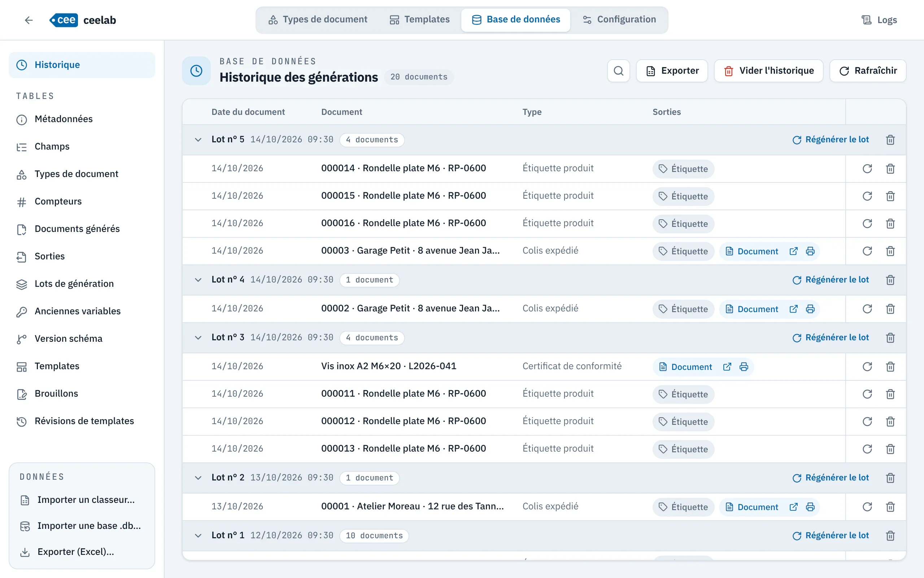Image resolution: width=924 pixels, height=578 pixels.
Task: Delete document 000013 trash icon
Action: pyautogui.click(x=890, y=449)
